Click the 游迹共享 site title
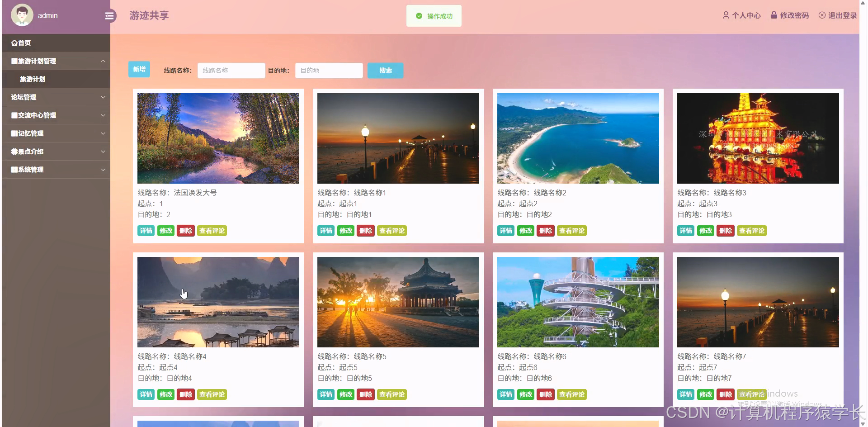Image resolution: width=868 pixels, height=427 pixels. click(149, 15)
